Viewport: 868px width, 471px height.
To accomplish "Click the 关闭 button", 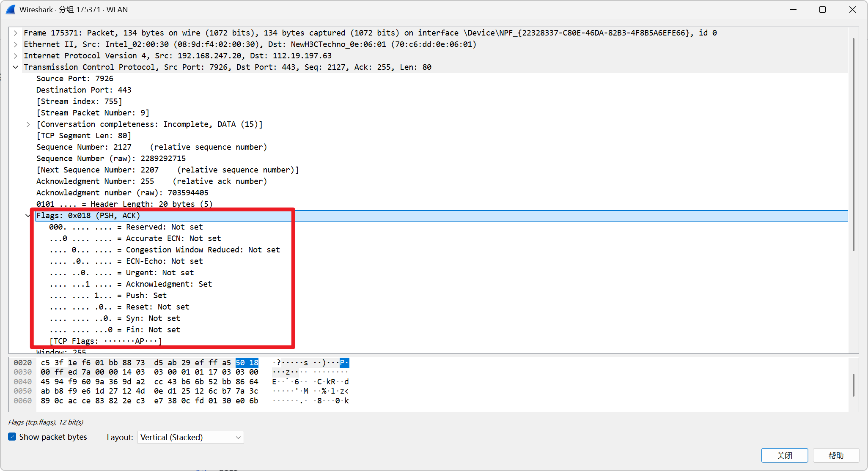I will tap(784, 455).
